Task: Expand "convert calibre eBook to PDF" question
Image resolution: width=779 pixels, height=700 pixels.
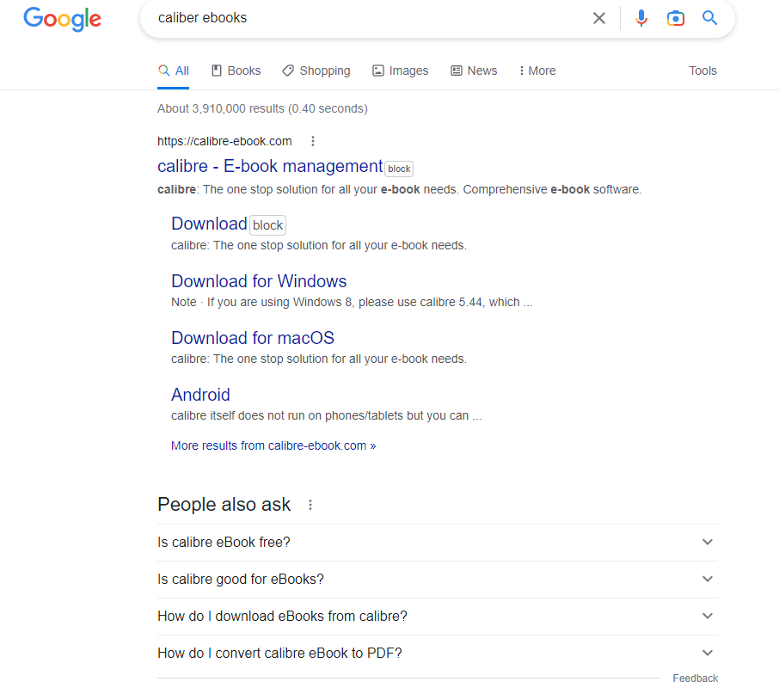Action: [708, 653]
